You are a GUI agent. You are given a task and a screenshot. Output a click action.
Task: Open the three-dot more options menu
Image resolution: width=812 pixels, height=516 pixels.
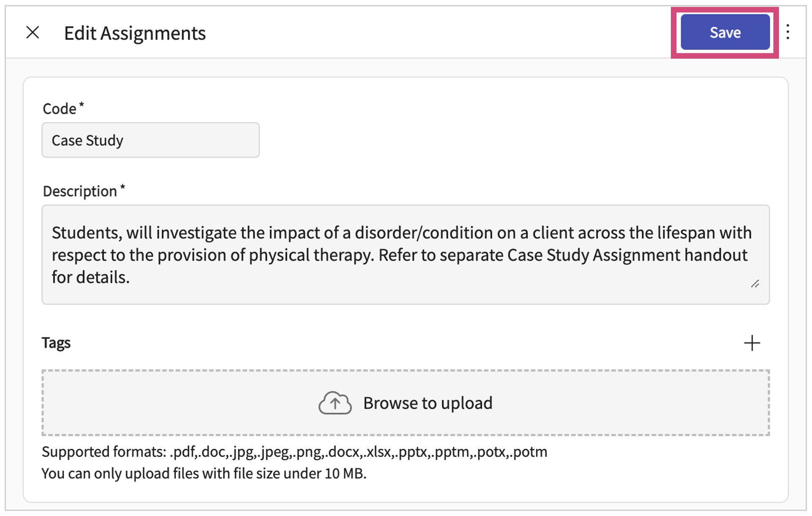tap(787, 32)
